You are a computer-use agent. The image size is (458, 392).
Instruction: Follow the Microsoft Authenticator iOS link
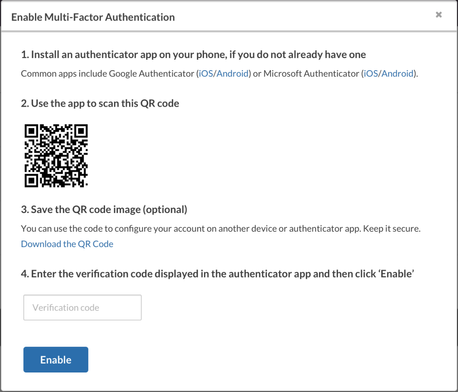(371, 73)
